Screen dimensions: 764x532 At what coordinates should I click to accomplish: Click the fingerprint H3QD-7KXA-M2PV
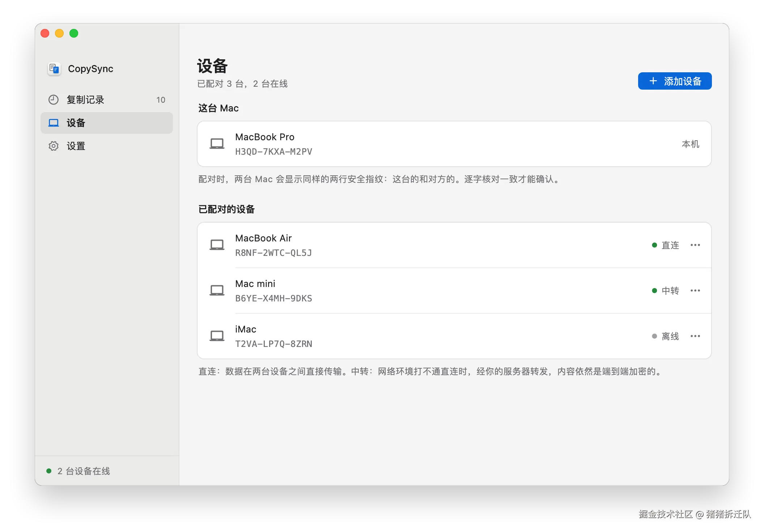click(273, 152)
